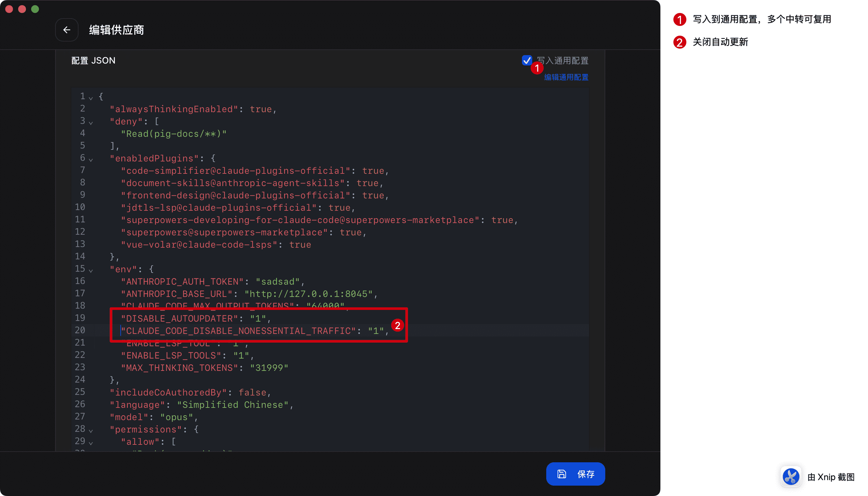
Task: Click the red numbered 1 legend badge
Action: coord(680,19)
